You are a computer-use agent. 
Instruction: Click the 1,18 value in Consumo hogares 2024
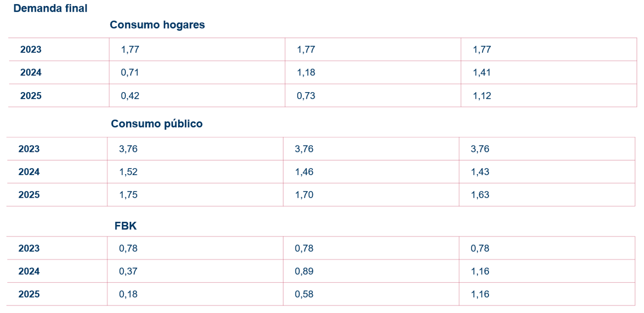[306, 72]
